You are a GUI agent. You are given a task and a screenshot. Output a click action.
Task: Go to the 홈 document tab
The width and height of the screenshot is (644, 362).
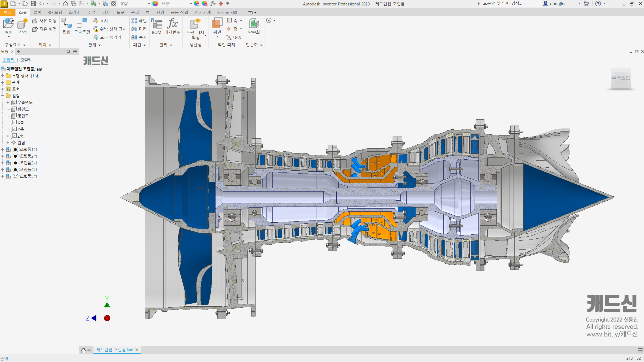86,350
